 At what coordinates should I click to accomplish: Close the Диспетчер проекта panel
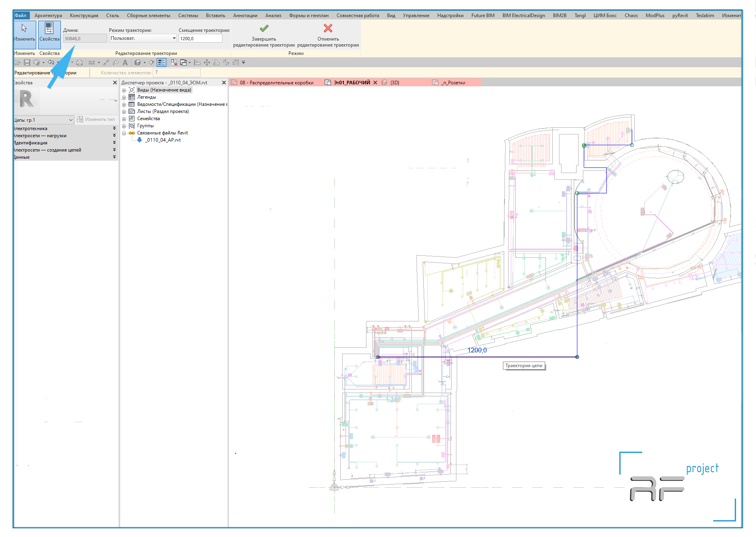click(224, 83)
